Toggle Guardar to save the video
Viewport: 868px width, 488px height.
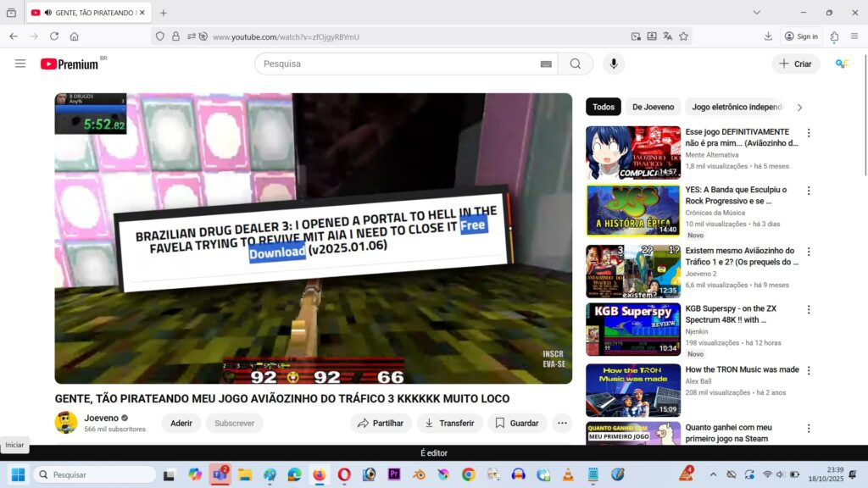tap(517, 423)
